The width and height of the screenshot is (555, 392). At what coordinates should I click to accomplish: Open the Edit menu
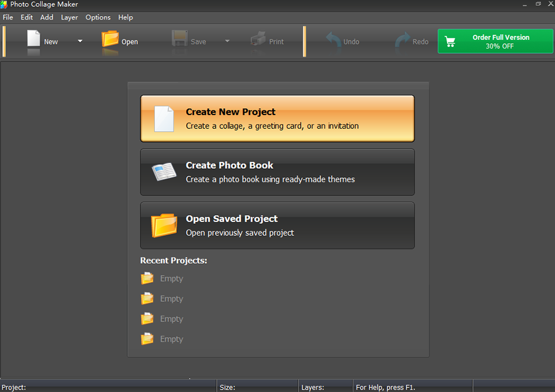(x=27, y=17)
